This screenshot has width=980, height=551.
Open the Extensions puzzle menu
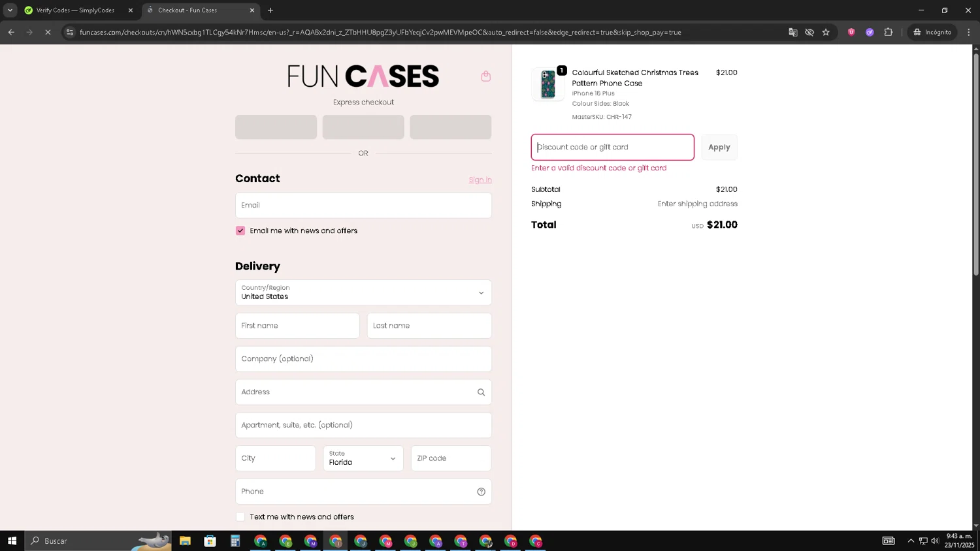tap(888, 32)
